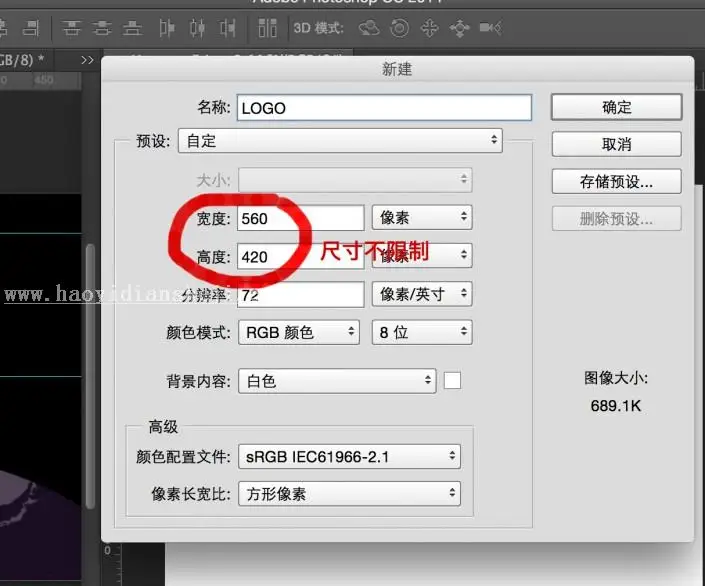Click the Distribute right edges icon

[228, 28]
